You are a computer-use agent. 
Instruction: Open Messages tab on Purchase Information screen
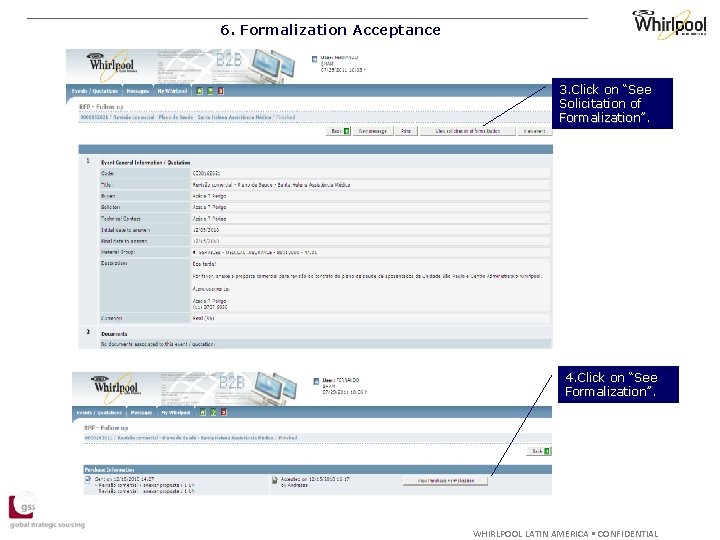click(x=141, y=412)
